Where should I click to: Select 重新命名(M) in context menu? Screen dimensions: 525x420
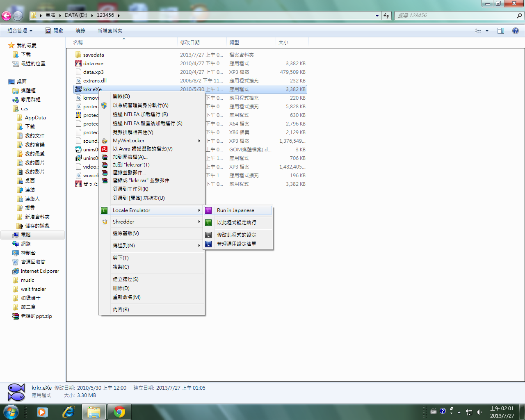click(152, 297)
